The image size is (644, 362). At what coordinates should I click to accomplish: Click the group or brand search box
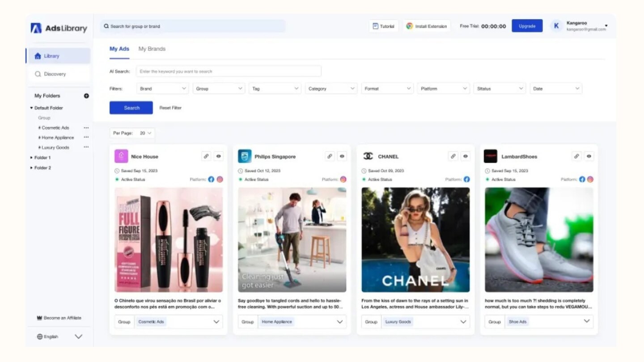click(x=193, y=26)
